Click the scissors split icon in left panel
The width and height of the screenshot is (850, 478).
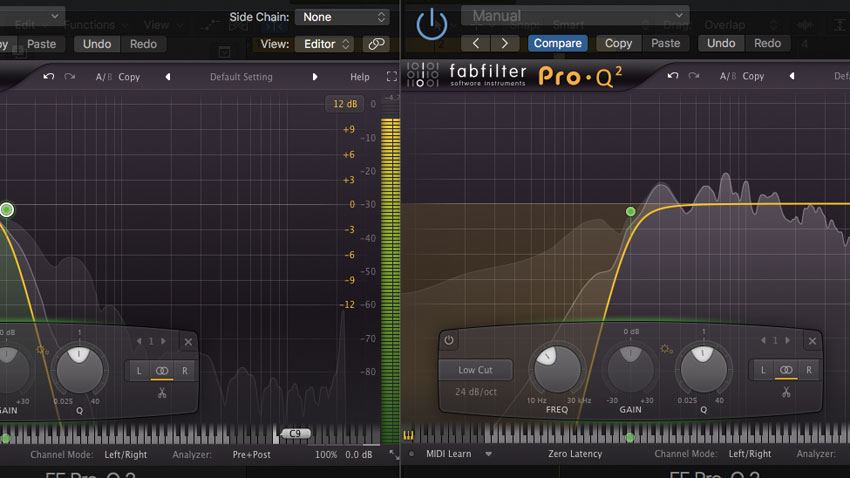162,393
